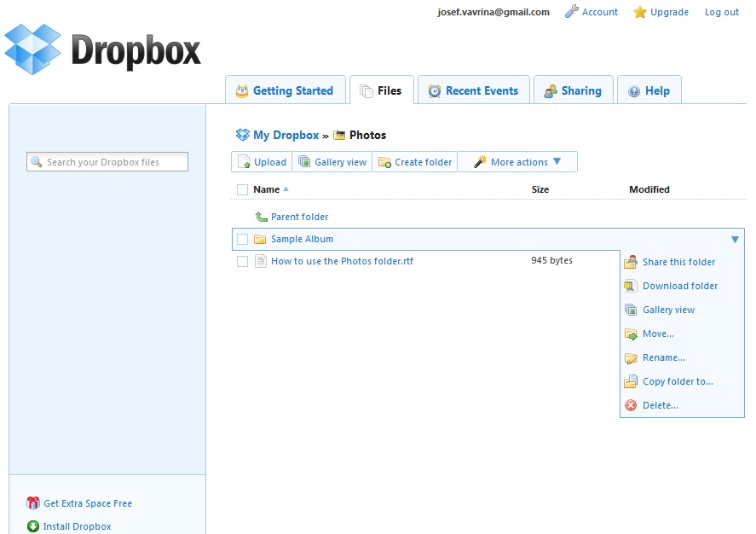Navigate to My Dropbox breadcrumb link
The image size is (756, 534).
(x=286, y=135)
